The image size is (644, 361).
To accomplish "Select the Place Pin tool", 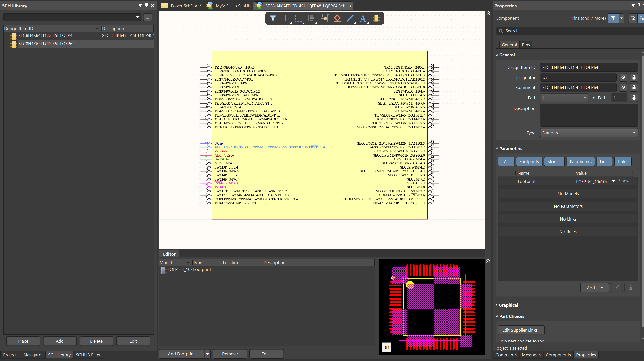I will [324, 18].
